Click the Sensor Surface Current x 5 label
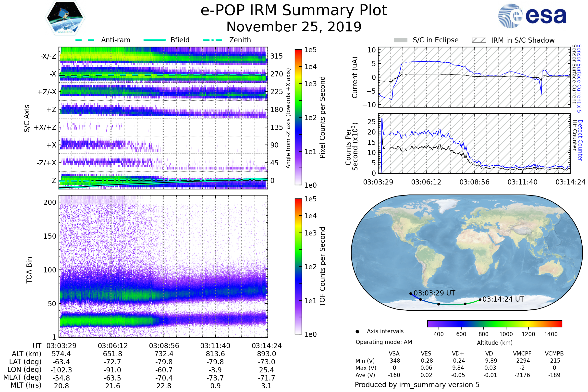 579,78
